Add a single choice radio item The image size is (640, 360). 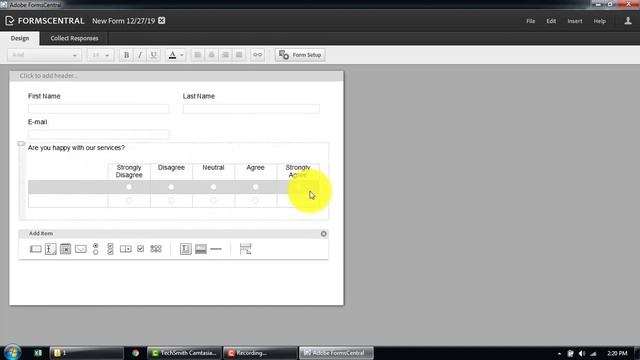tap(96, 249)
